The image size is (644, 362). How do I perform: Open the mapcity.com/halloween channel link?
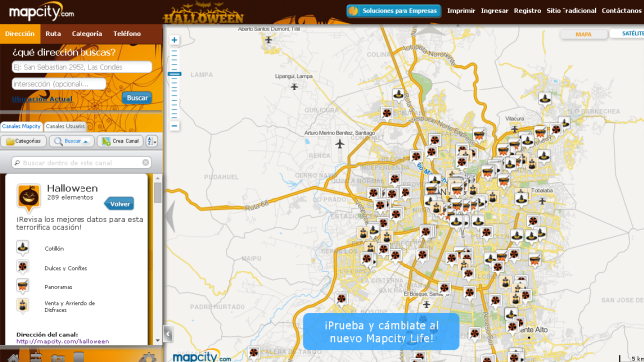pos(63,341)
